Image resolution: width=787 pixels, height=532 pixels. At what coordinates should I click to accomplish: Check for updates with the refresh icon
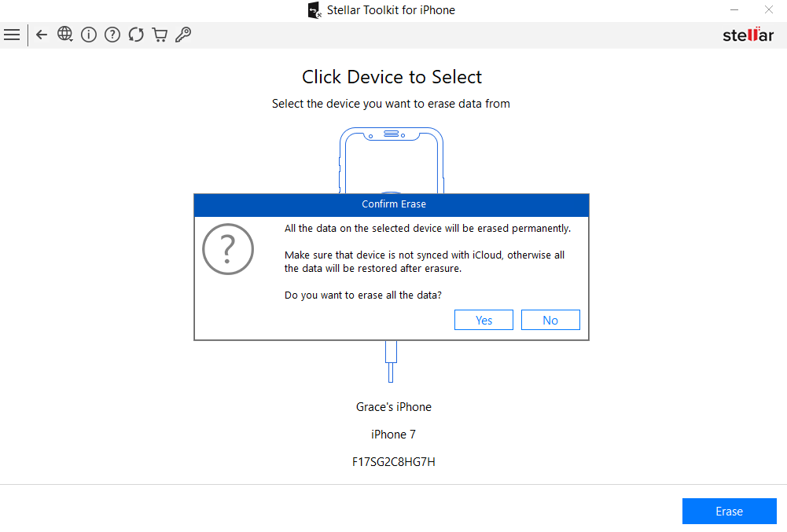point(135,35)
